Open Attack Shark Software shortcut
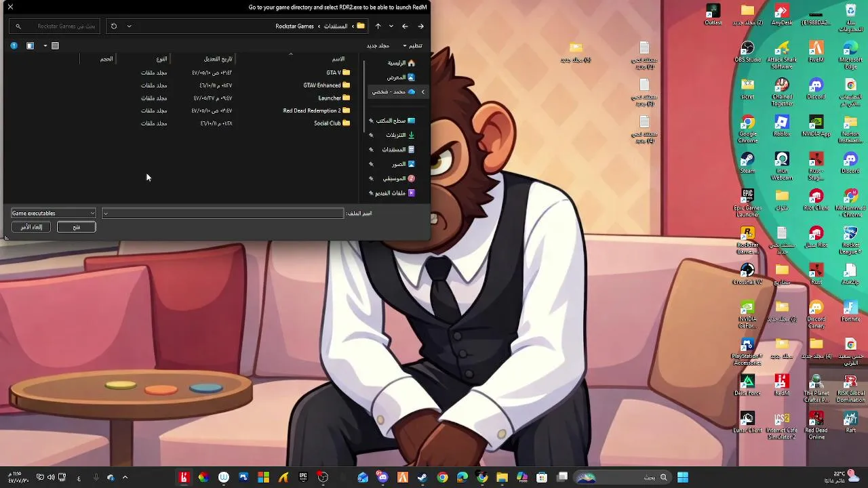This screenshot has width=868, height=488. click(x=782, y=55)
